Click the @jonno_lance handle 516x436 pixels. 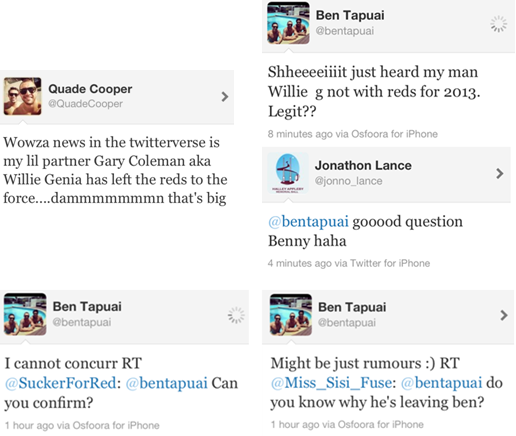tap(348, 181)
